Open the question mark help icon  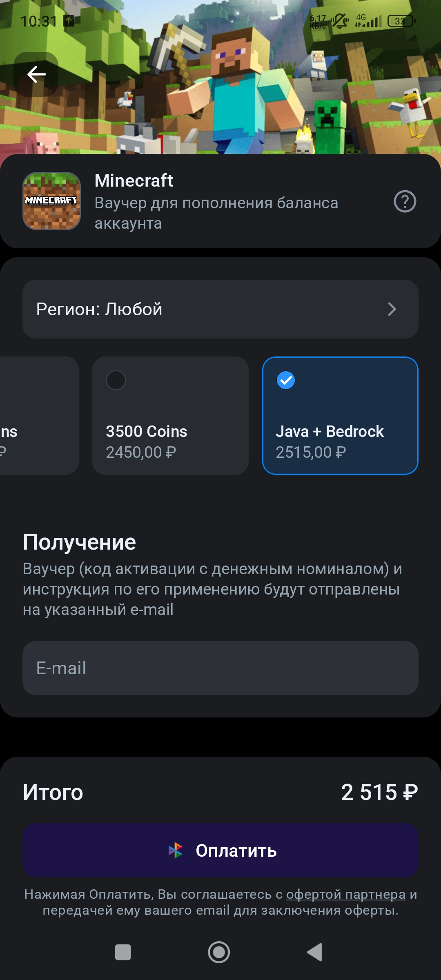(405, 202)
